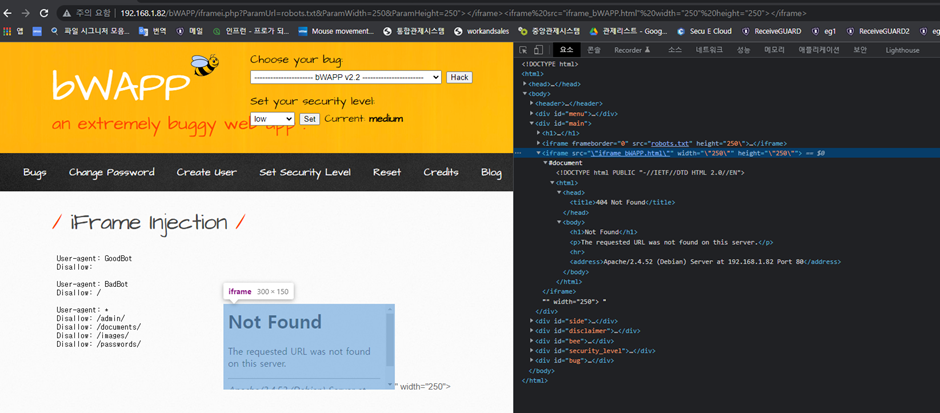
Task: Open the security level dropdown showing low
Action: [x=273, y=119]
